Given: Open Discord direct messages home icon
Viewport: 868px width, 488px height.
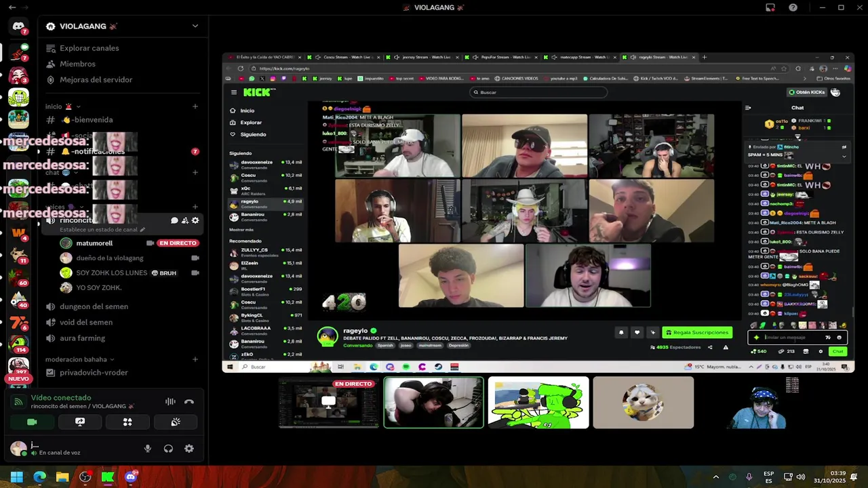Looking at the screenshot, I should pyautogui.click(x=18, y=26).
